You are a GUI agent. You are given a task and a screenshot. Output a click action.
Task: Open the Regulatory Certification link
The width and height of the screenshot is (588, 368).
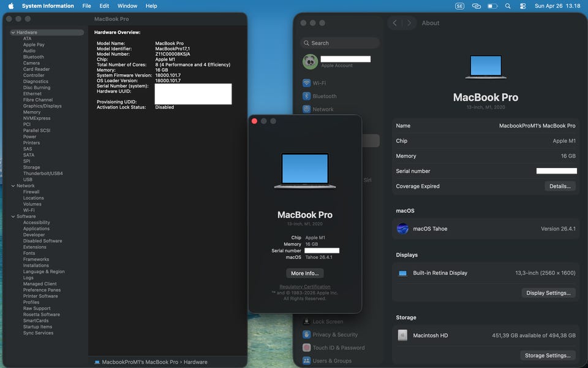coord(305,287)
